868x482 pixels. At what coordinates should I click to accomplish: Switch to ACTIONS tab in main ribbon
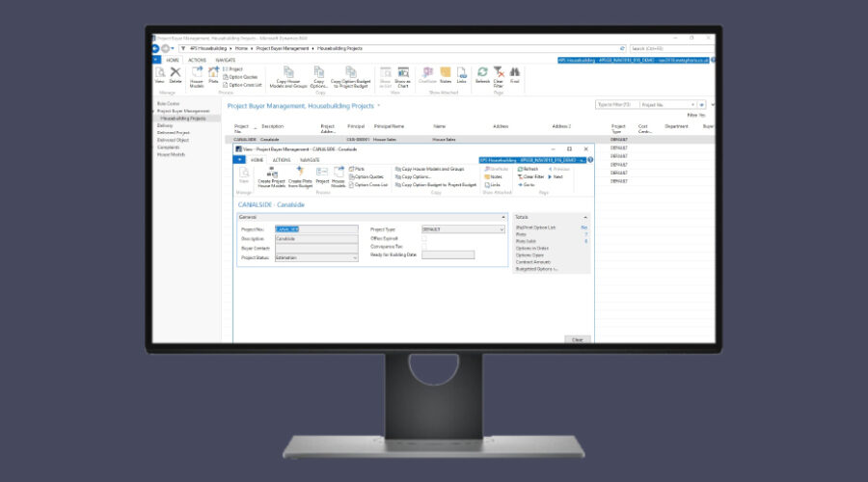(197, 59)
